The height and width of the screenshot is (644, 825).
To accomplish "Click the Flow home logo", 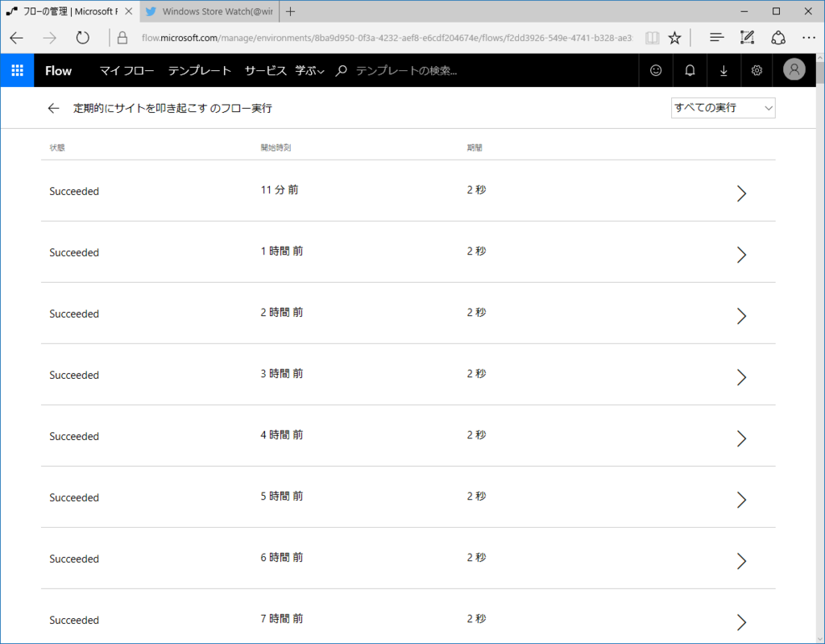I will coord(58,71).
